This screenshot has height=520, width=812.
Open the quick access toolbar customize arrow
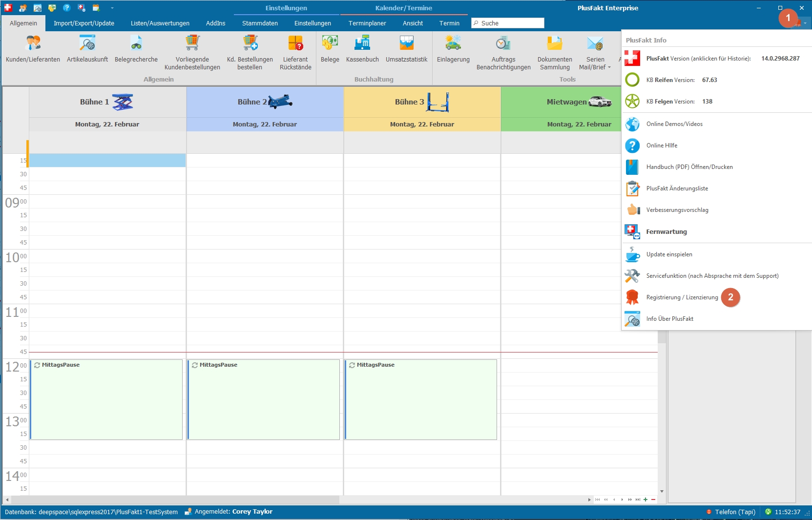112,8
